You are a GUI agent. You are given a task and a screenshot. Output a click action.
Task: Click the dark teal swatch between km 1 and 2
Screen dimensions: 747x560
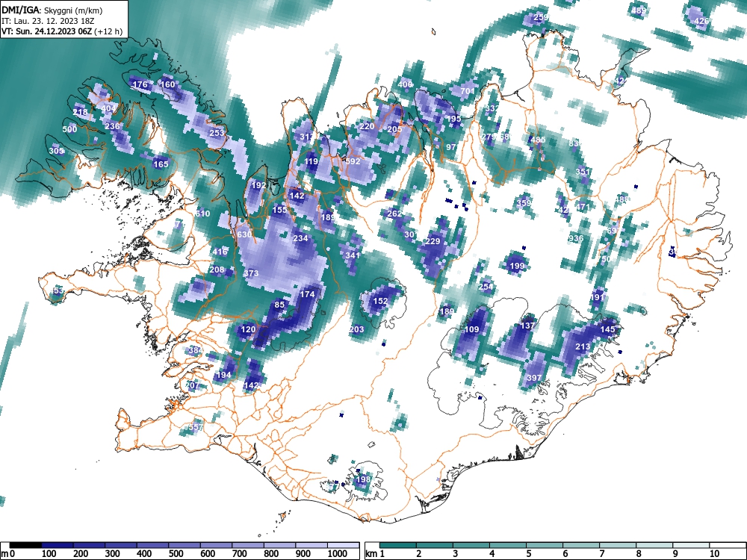click(398, 545)
